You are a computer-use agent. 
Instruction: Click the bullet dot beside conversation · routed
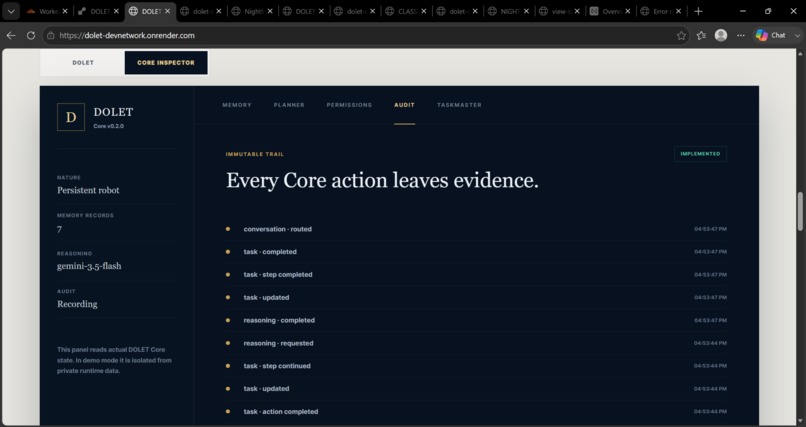(228, 229)
